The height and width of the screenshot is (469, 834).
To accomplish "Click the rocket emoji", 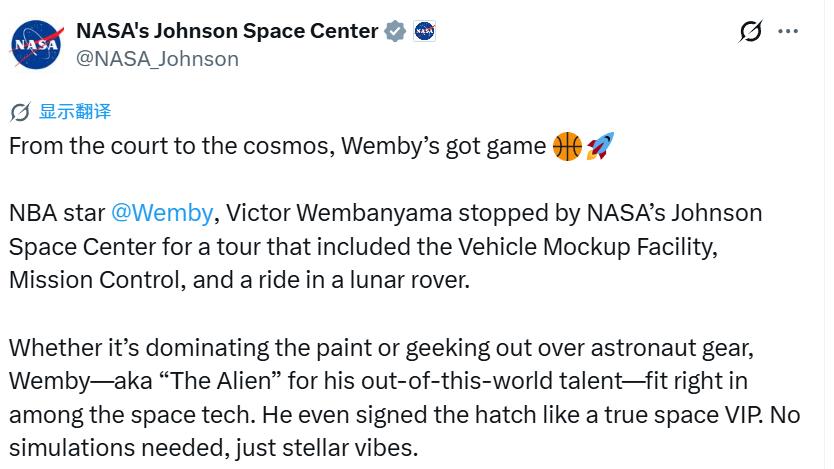I will coord(600,146).
